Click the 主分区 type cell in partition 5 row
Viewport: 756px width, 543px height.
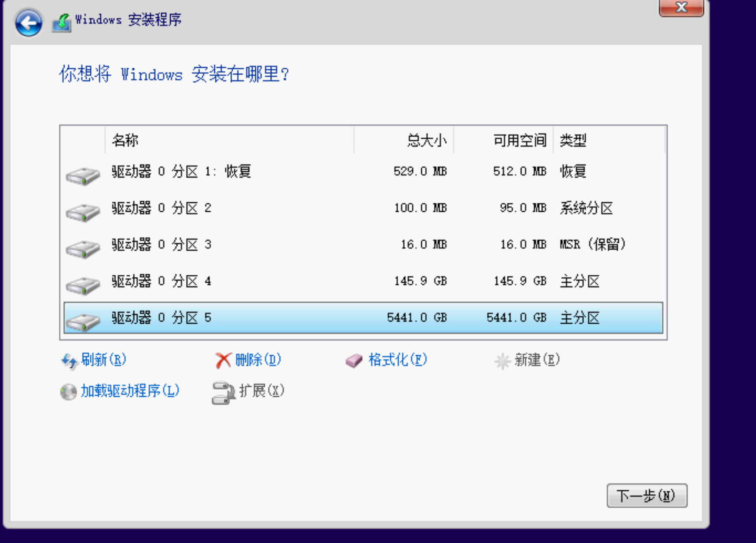580,318
